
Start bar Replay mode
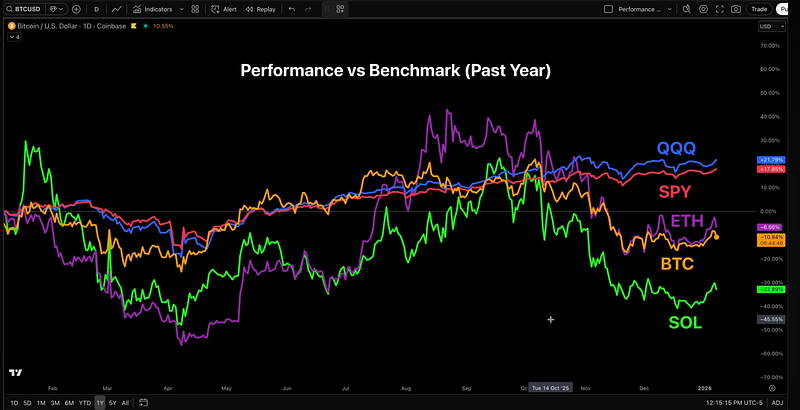coord(260,9)
